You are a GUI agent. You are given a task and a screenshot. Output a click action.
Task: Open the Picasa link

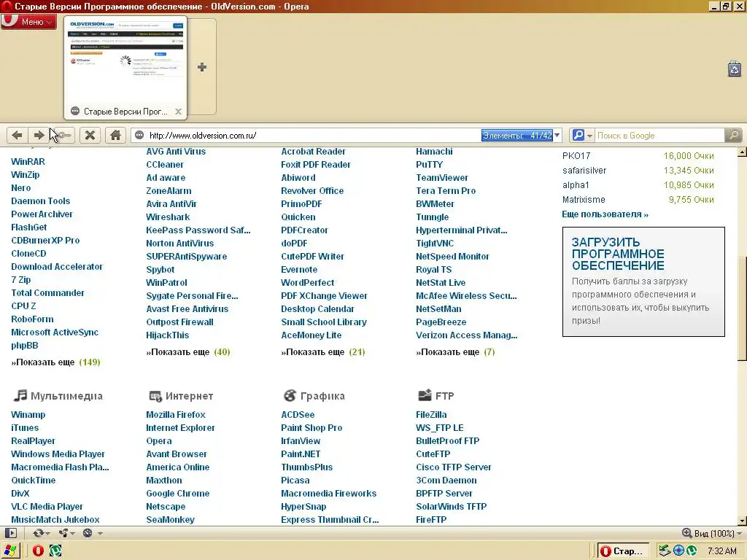pos(295,481)
